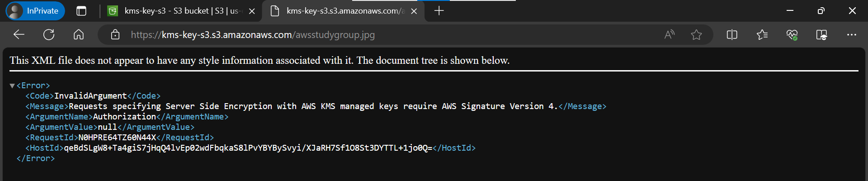Open Read aloud from the address bar
Screen dimensions: 868x181
point(670,34)
